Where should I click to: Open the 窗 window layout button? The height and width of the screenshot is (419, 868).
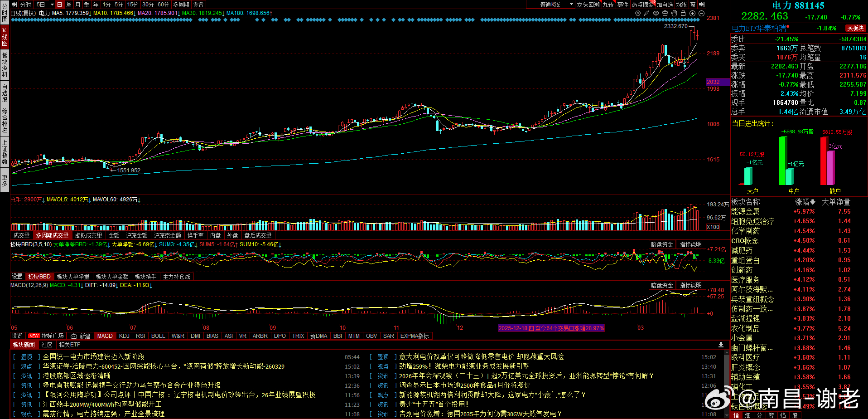(x=693, y=5)
